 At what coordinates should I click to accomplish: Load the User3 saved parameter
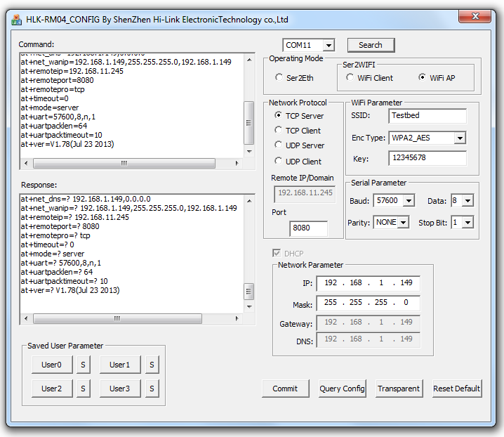point(120,389)
